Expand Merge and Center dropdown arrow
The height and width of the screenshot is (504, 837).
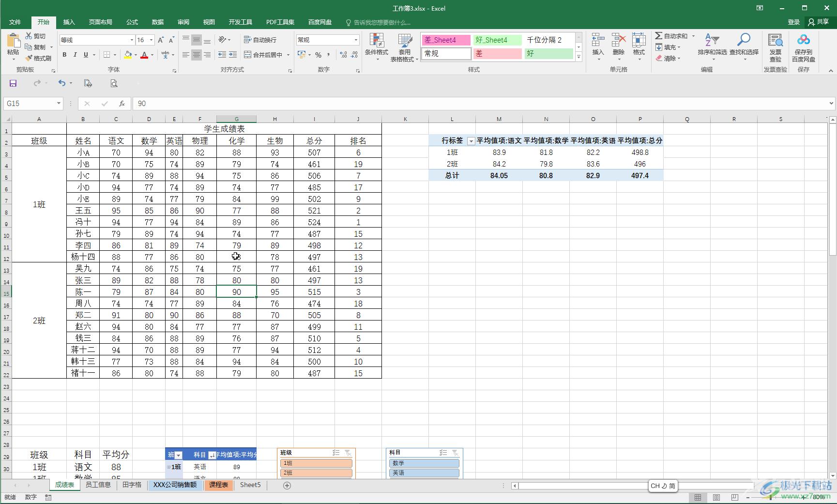(x=288, y=55)
